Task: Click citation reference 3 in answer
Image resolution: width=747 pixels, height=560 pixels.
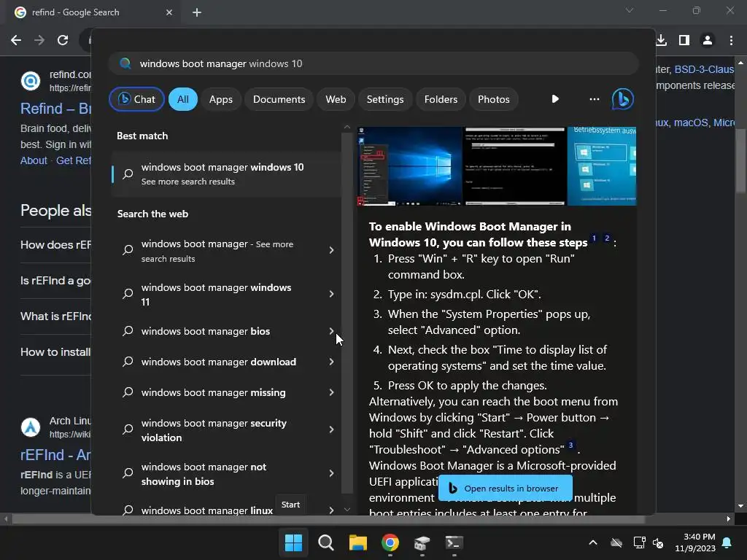Action: tap(570, 446)
